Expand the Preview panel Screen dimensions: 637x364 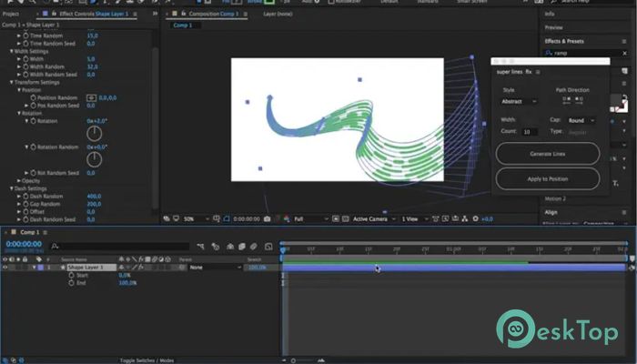(553, 27)
